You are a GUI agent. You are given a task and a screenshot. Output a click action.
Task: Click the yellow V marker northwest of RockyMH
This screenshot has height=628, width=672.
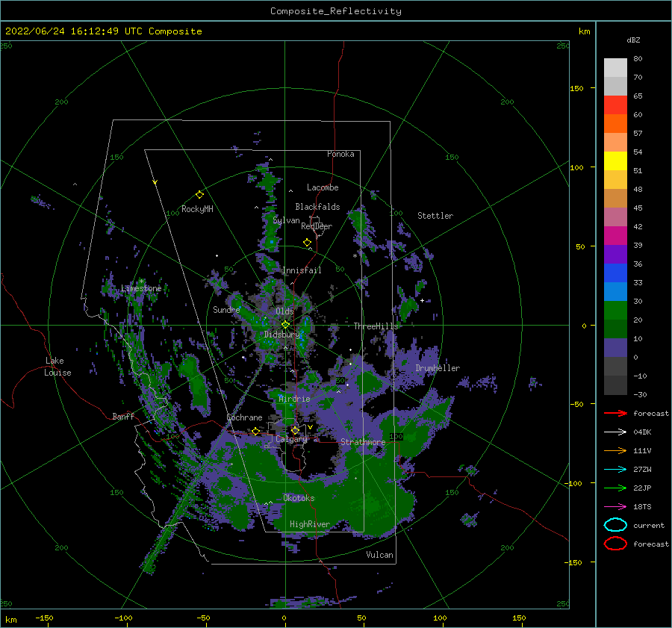(155, 182)
